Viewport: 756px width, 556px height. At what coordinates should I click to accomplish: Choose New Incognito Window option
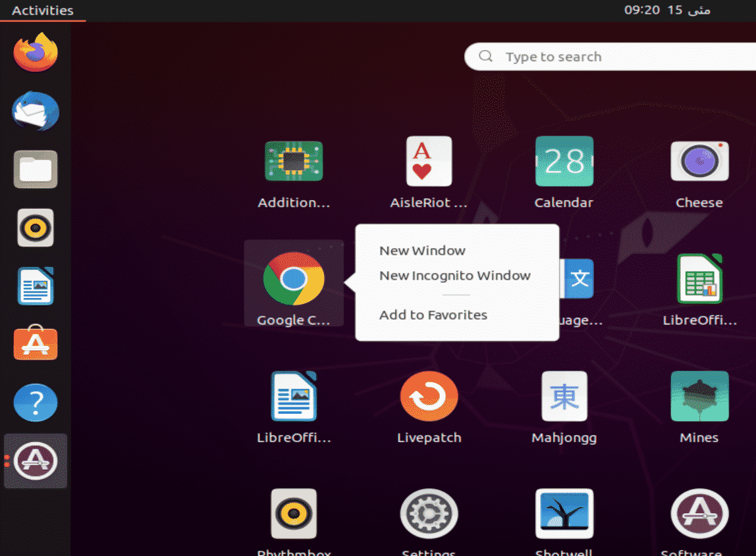coord(454,276)
